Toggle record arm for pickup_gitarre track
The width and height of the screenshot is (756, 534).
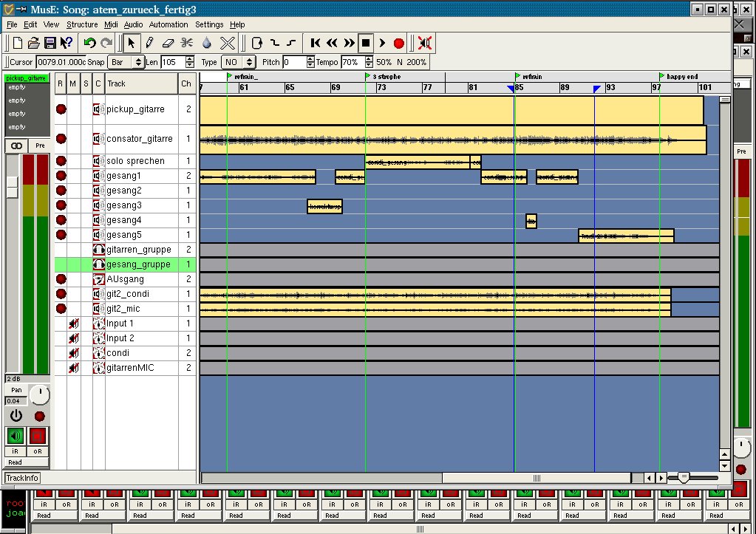pyautogui.click(x=61, y=109)
